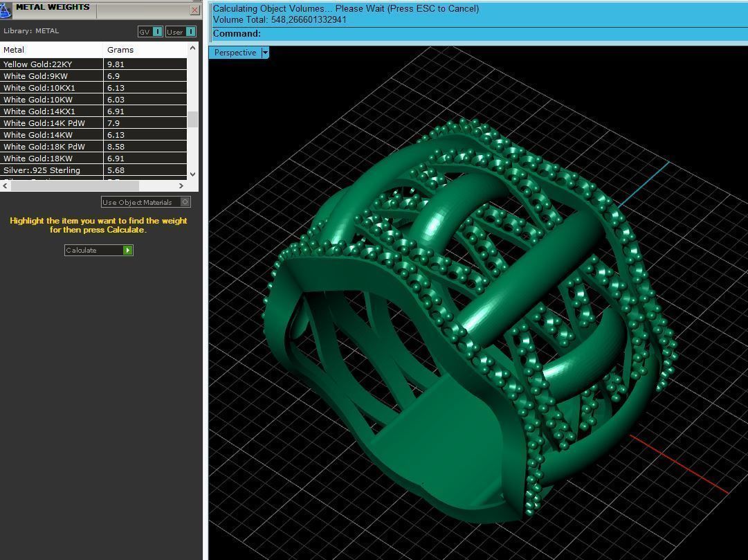
Task: Select the White Gold:10KX1 row
Action: [x=93, y=88]
